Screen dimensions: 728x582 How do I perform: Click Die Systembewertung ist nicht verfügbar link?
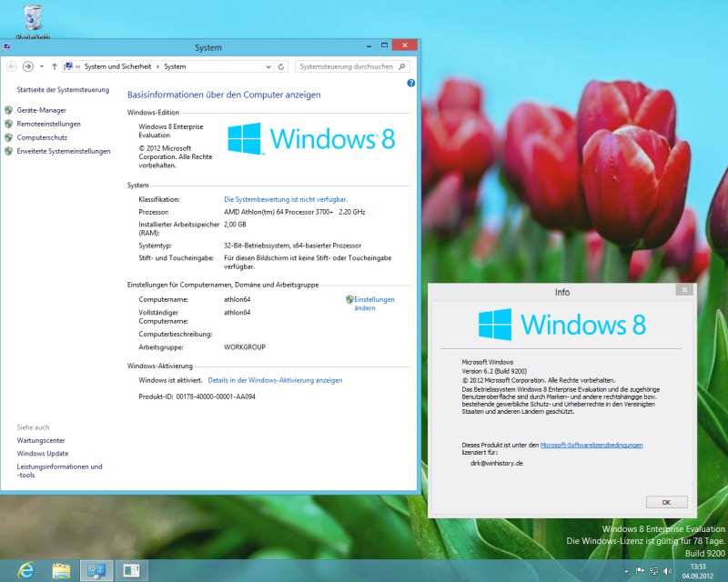(x=286, y=199)
